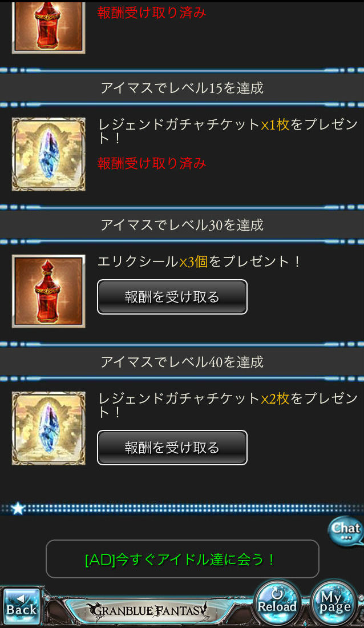Claim the Level 40 Legend ticket reward
Screen dimensions: 364x628
point(172,448)
